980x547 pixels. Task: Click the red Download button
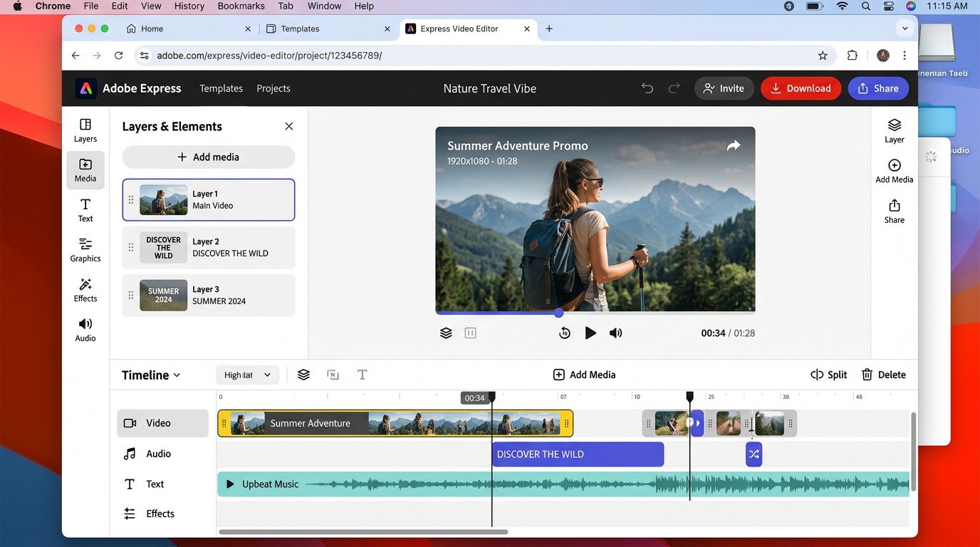pos(801,88)
